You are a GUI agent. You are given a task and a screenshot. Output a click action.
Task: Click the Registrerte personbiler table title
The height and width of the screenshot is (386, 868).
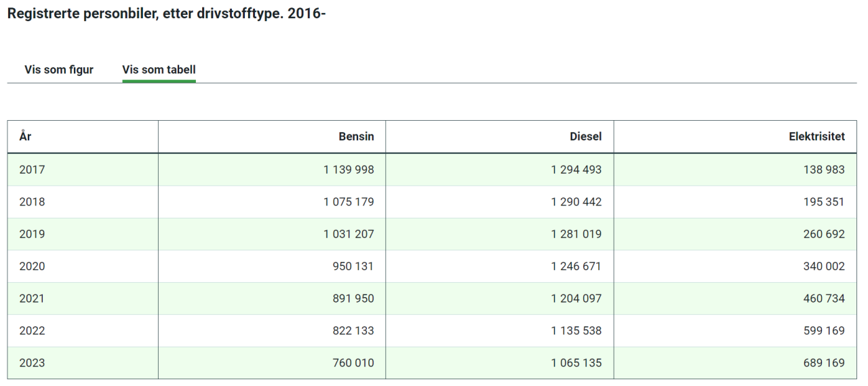(x=167, y=13)
